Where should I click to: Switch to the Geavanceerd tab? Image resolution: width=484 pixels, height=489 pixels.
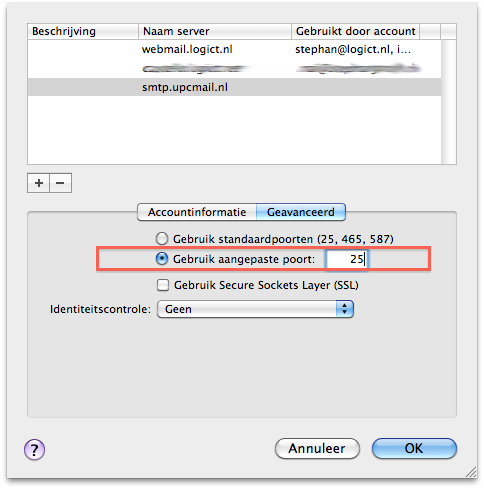[x=301, y=212]
